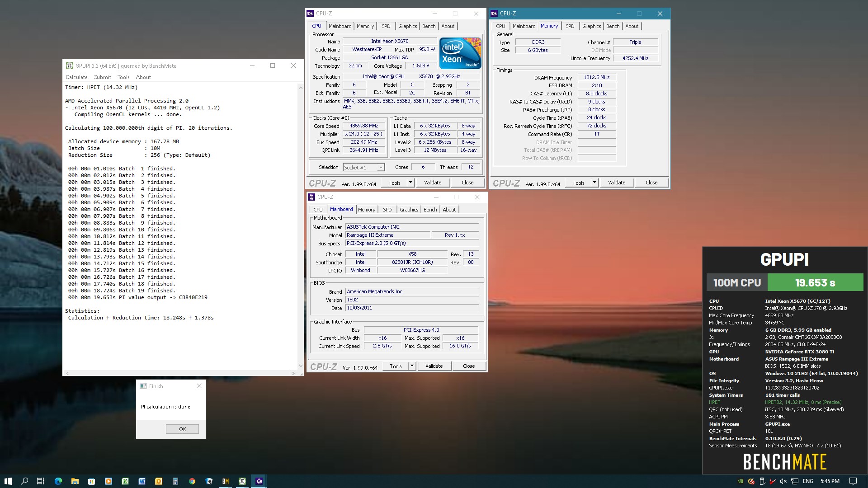
Task: Click Validate in CPU-Z Mainboard window
Action: tap(434, 366)
